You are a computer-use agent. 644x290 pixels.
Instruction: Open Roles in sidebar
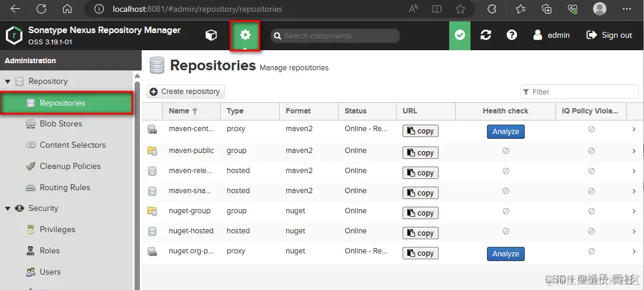coord(50,250)
